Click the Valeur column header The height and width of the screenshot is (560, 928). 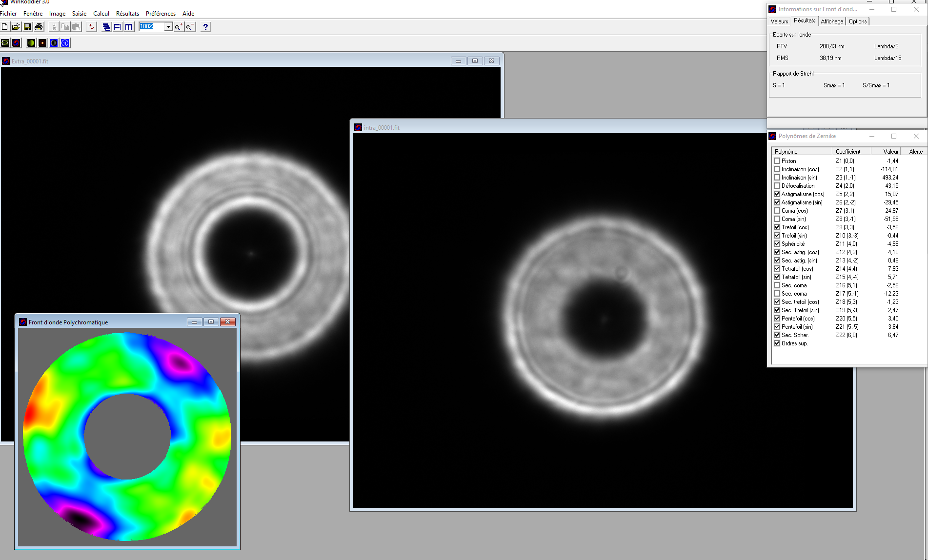pos(886,152)
